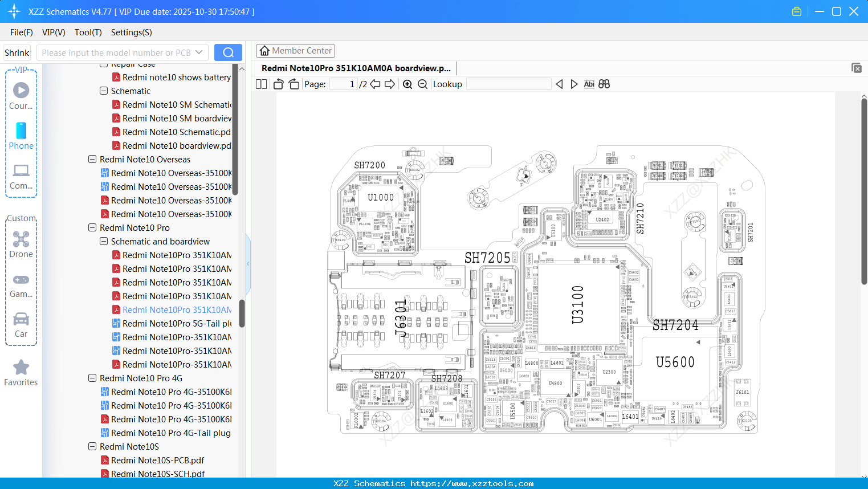868x489 pixels.
Task: Open the Redmi Note10Pro 5G-Tail plug file
Action: click(x=177, y=324)
